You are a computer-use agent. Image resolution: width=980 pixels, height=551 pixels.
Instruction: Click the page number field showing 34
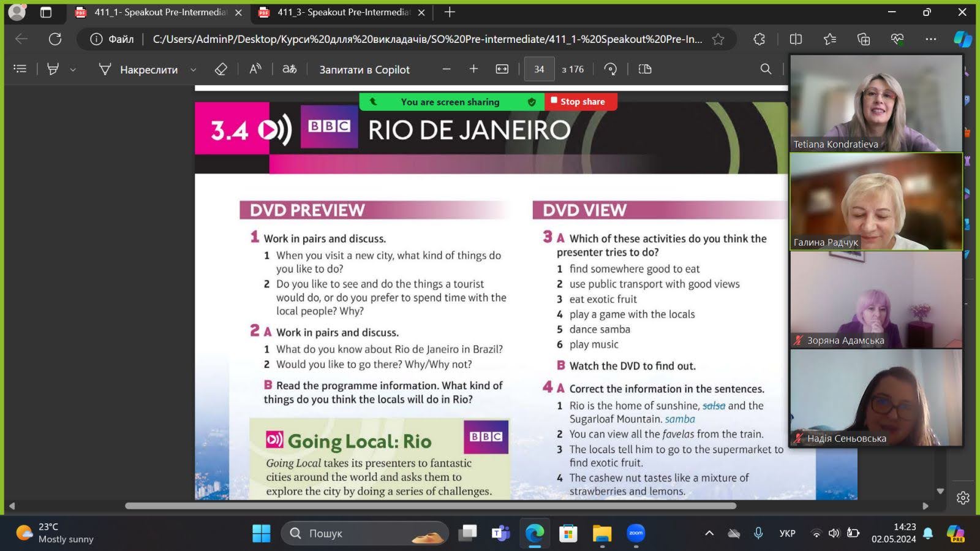pos(539,69)
